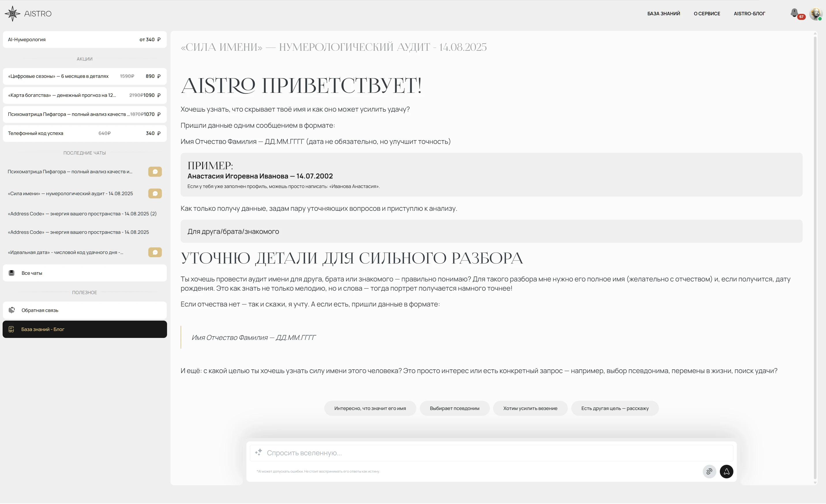Click chat bubble icon for «Идеальная дата» chat
Image resolution: width=826 pixels, height=504 pixels.
[155, 253]
